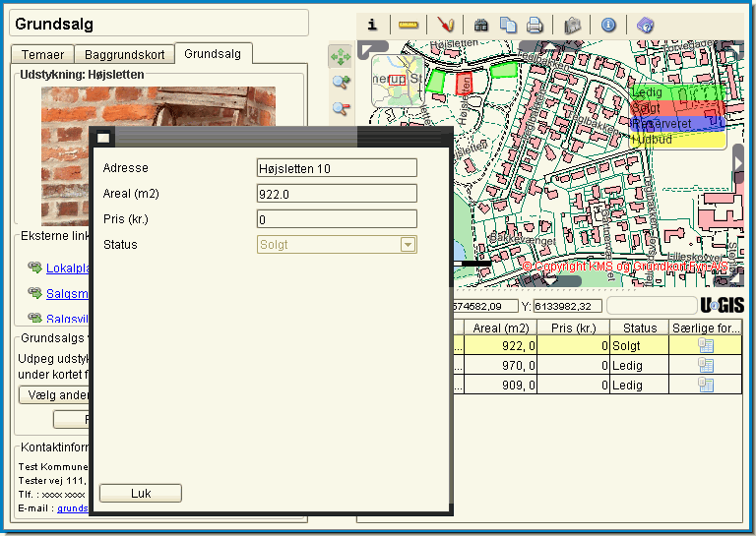Image resolution: width=756 pixels, height=536 pixels.
Task: Click the grunds... e-mail link
Action: pos(73,508)
